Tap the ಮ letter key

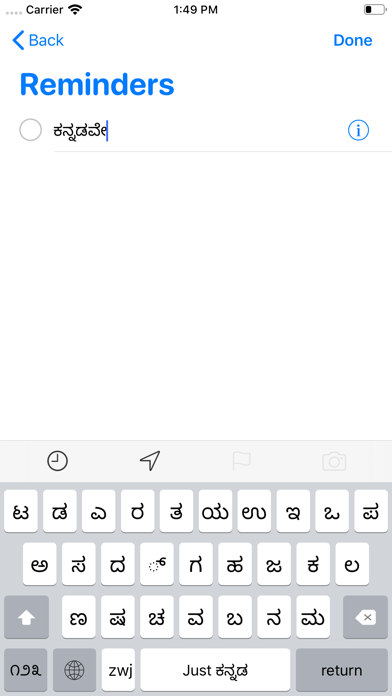(313, 617)
